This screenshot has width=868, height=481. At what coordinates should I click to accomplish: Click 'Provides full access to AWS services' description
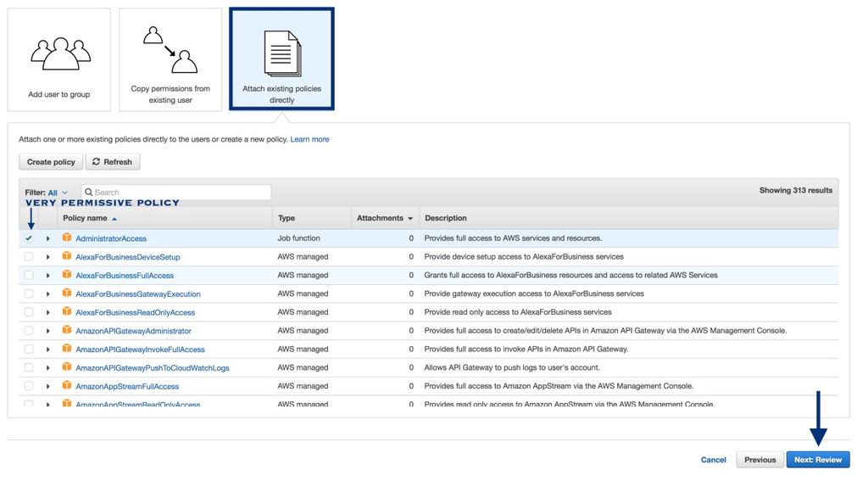(x=513, y=238)
